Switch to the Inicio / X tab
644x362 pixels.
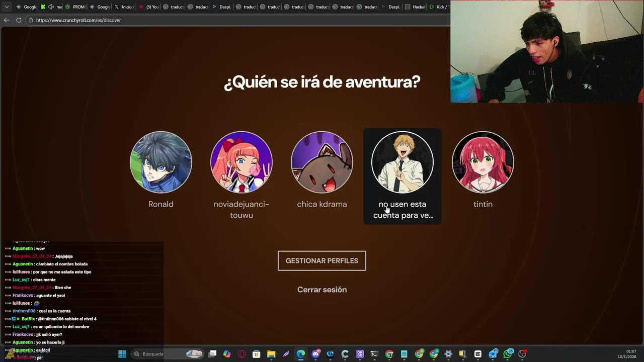(124, 7)
